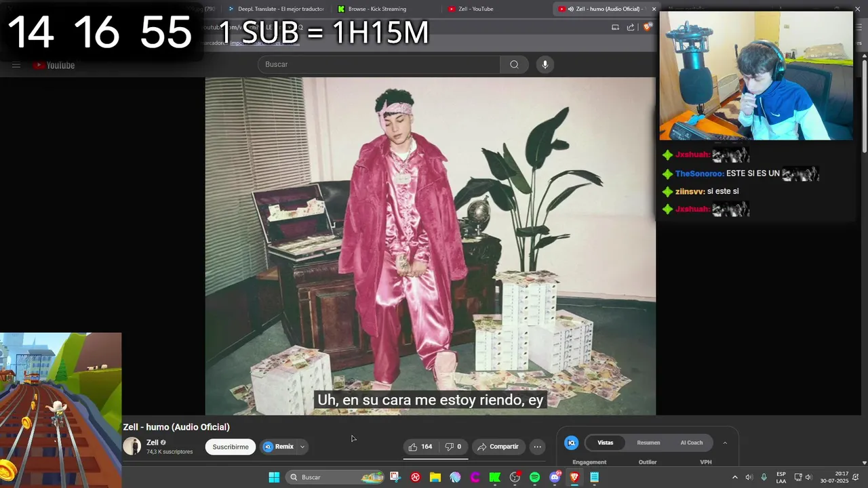Click the Brave Shields lion icon
The height and width of the screenshot is (488, 868).
647,27
